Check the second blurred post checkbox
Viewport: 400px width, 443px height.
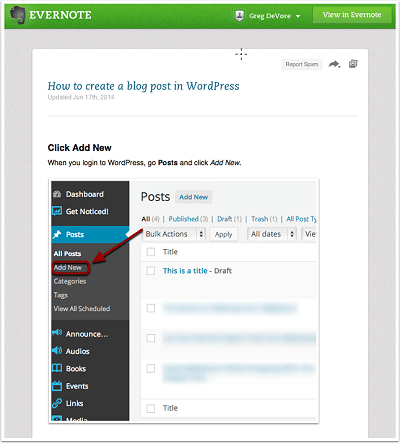pyautogui.click(x=151, y=338)
